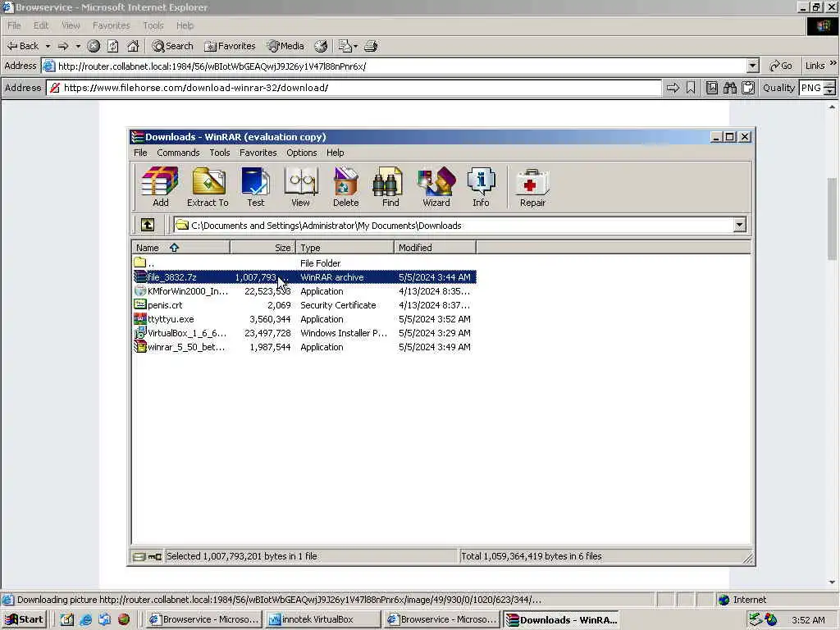
Task: Open the Forward button history dropdown arrow
Action: (x=78, y=46)
